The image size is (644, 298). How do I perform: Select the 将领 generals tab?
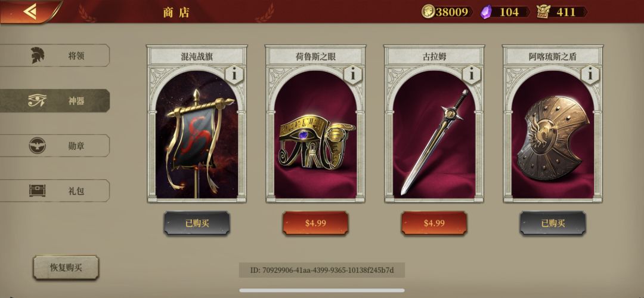click(55, 56)
